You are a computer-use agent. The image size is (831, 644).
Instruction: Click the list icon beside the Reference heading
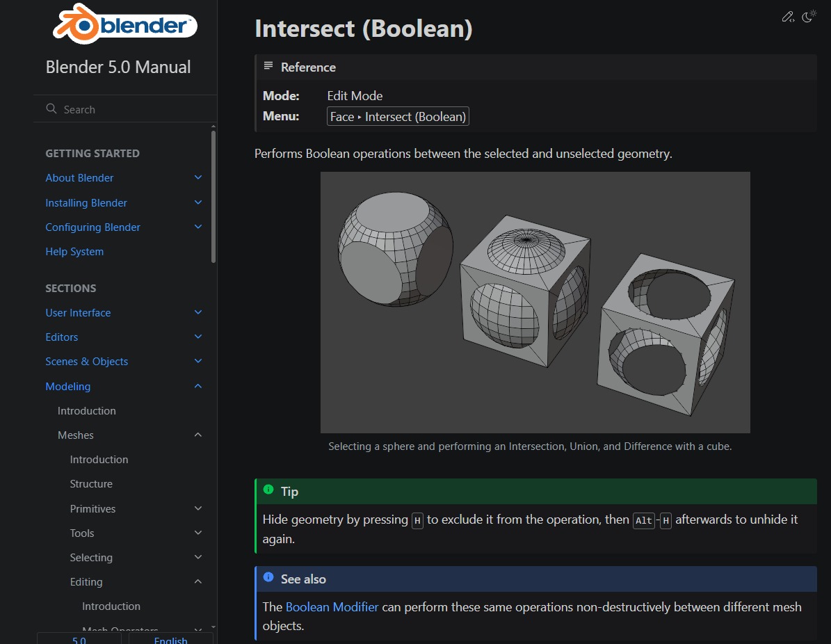coord(268,67)
